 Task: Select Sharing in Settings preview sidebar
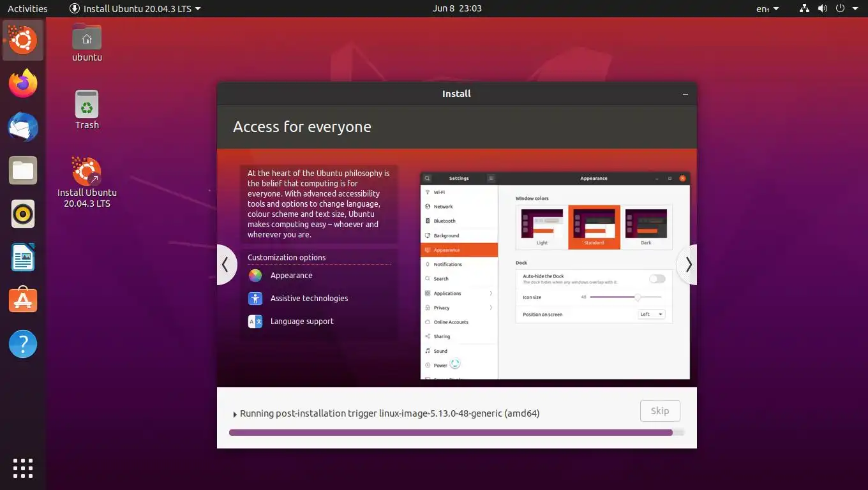[x=459, y=336]
